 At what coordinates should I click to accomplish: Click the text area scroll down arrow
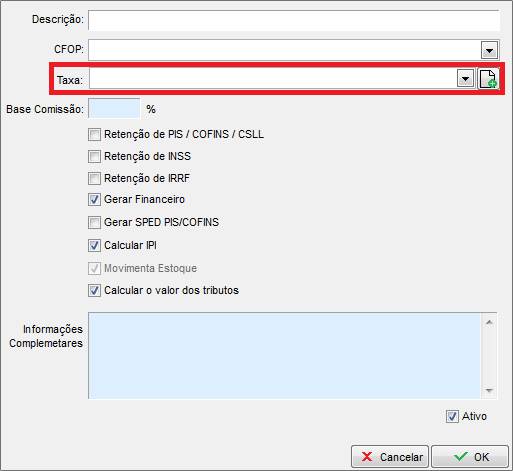489,390
